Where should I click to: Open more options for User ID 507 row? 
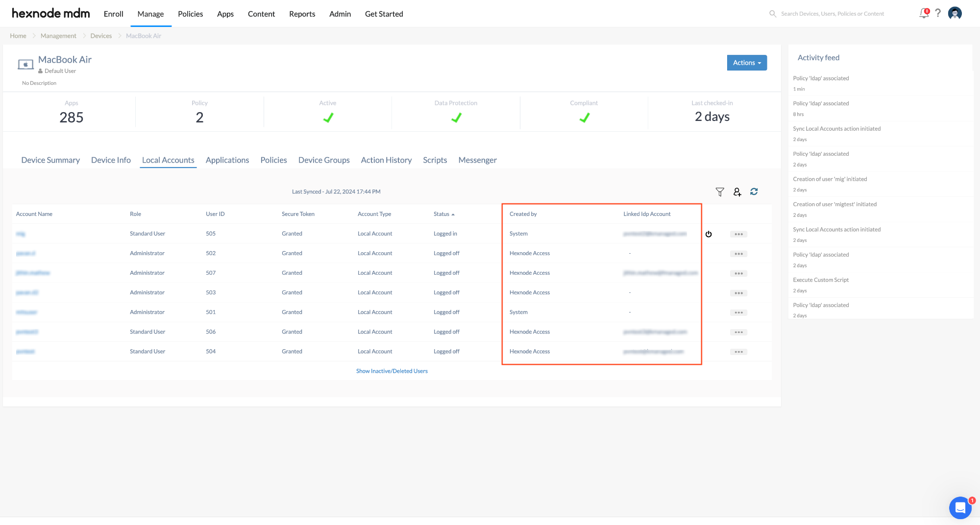pos(738,273)
